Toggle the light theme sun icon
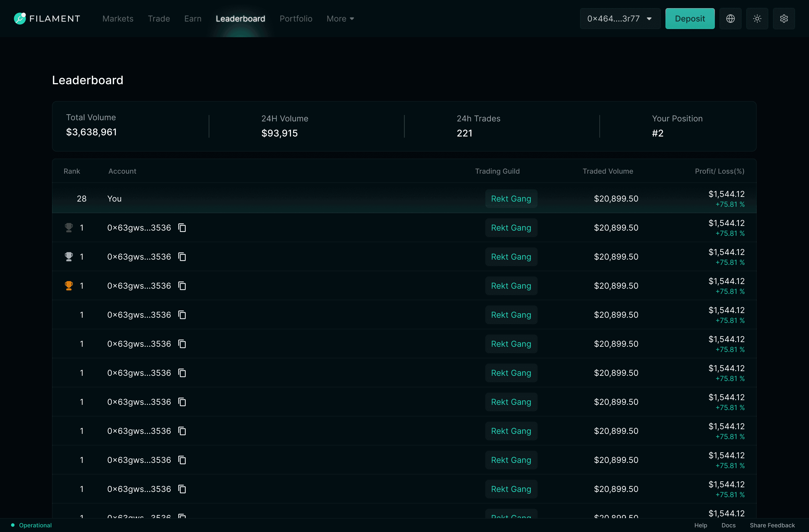The width and height of the screenshot is (809, 532). click(757, 19)
